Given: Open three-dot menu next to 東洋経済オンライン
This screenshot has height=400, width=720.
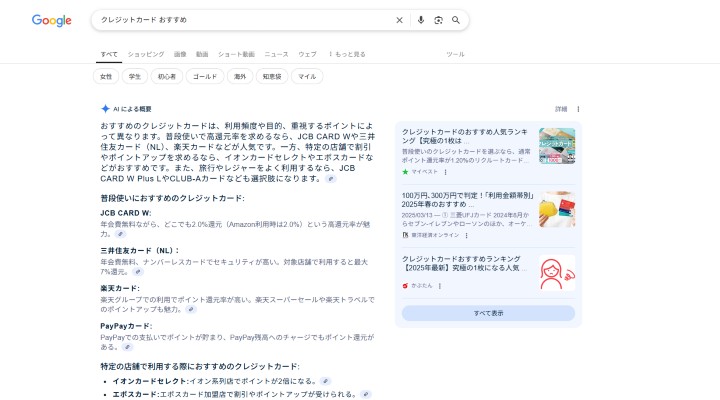Looking at the screenshot, I should coord(467,236).
